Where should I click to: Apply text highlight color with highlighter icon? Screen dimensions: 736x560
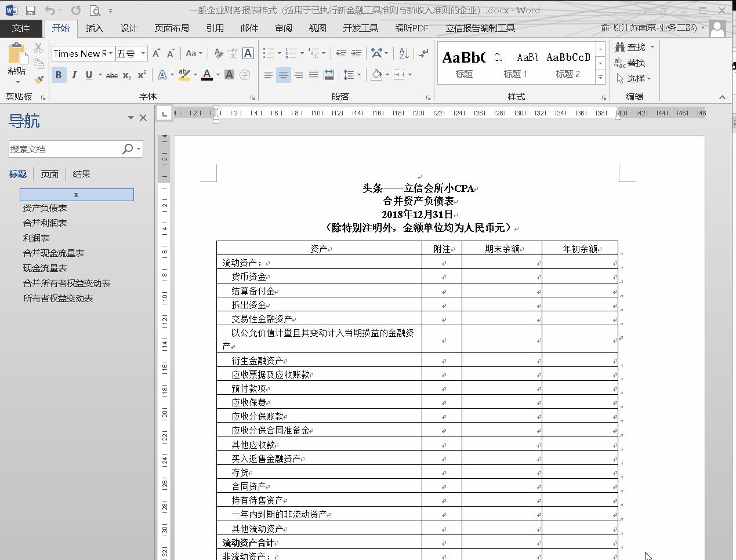click(184, 74)
